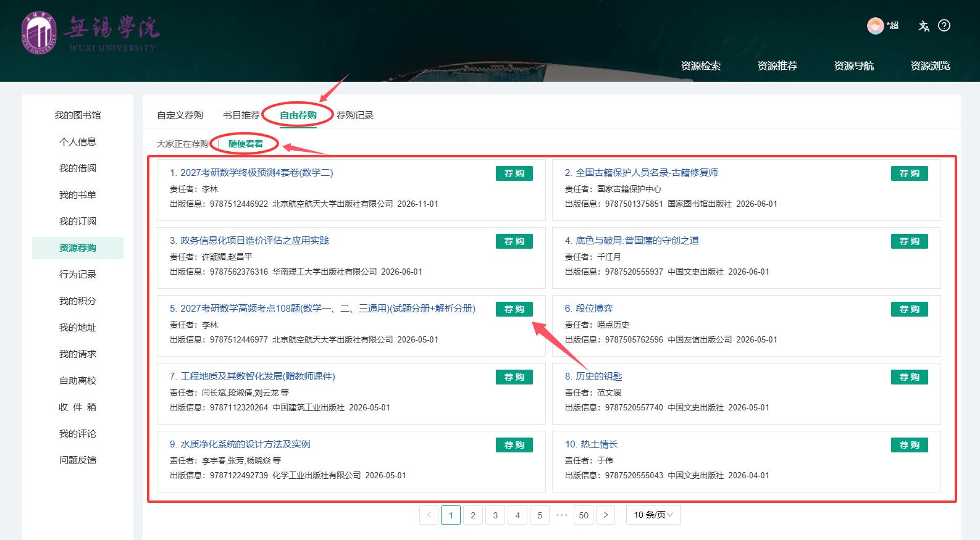The width and height of the screenshot is (980, 540).
Task: Go to next page arrow
Action: pyautogui.click(x=606, y=515)
